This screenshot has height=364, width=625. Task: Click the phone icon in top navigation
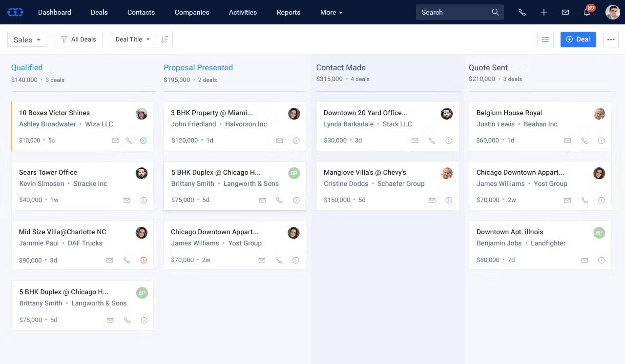(x=522, y=12)
